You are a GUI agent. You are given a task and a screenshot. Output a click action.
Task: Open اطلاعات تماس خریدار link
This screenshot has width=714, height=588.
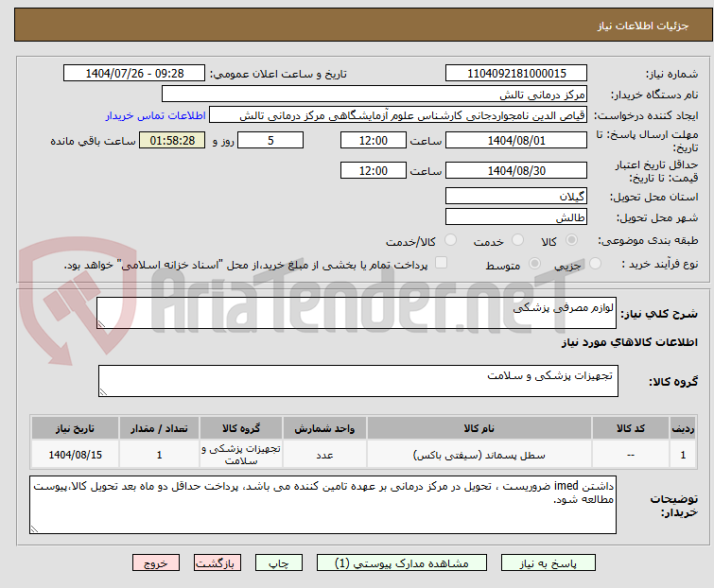[156, 115]
